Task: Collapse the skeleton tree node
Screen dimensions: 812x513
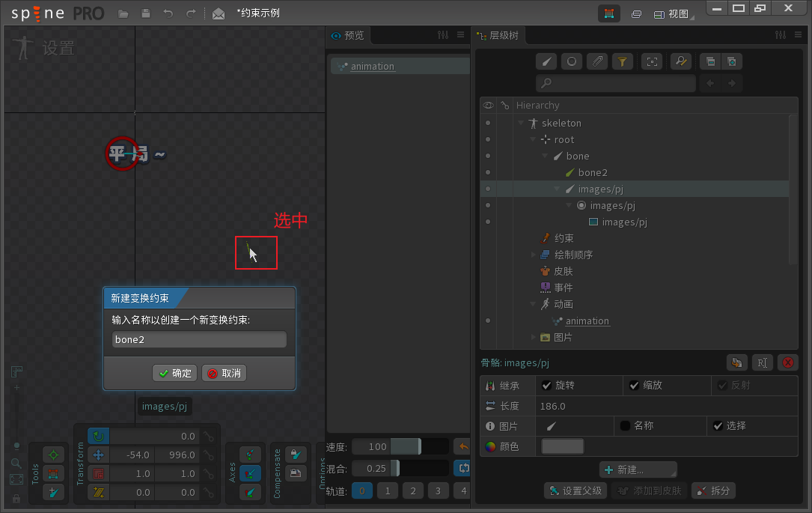Action: click(521, 124)
